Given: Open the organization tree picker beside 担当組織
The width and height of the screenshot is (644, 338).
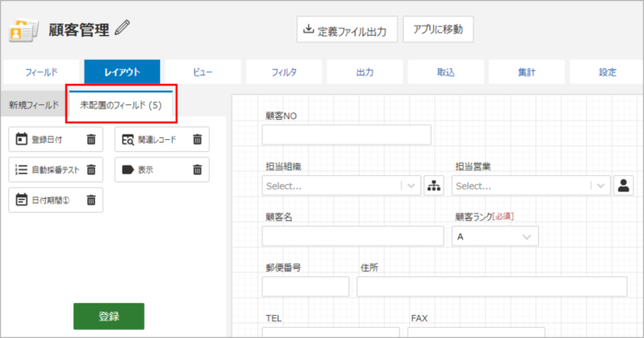Looking at the screenshot, I should coord(433,185).
